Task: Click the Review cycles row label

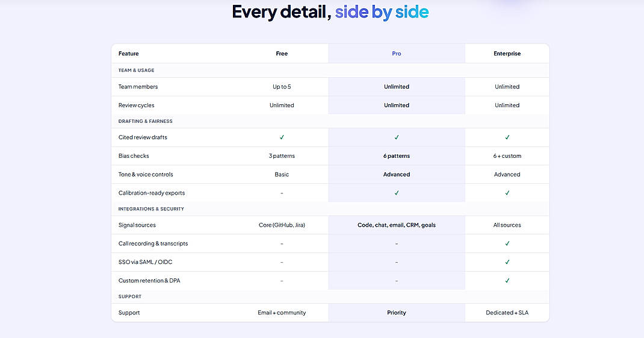Action: click(137, 105)
